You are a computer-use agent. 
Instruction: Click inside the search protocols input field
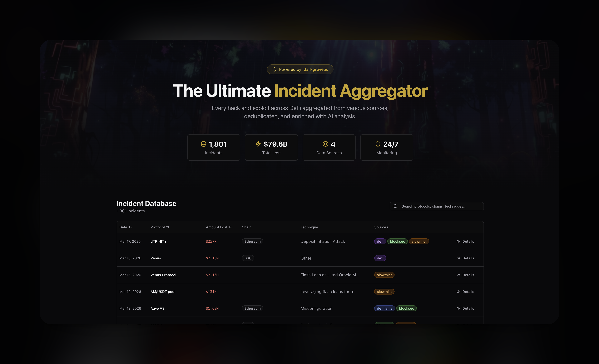point(438,206)
